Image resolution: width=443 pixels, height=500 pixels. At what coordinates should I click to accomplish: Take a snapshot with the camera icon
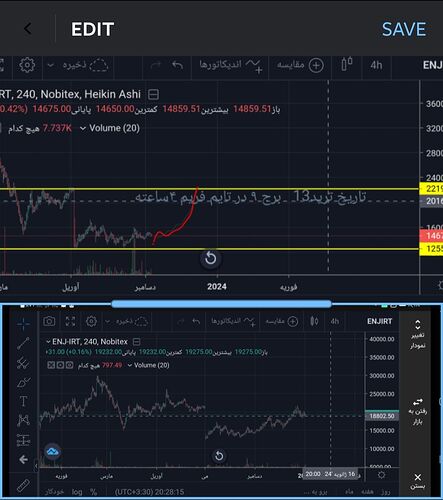pyautogui.click(x=49, y=321)
